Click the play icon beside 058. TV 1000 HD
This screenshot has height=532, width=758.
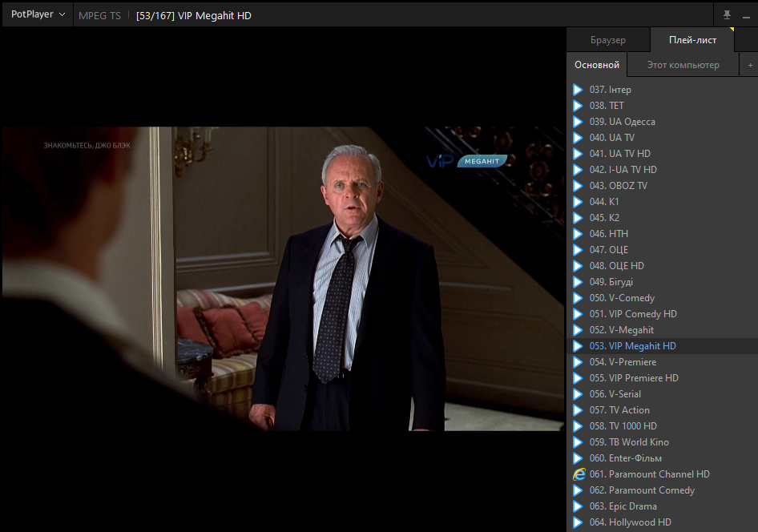point(578,426)
